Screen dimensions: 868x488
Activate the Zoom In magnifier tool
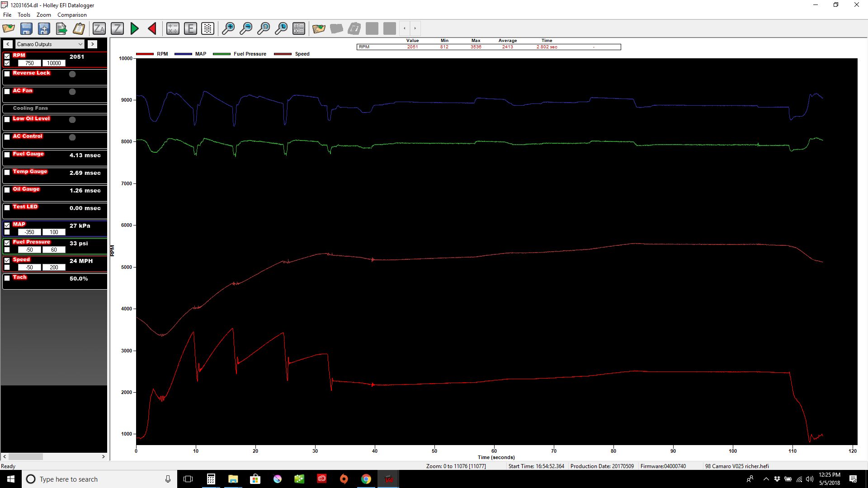(228, 28)
